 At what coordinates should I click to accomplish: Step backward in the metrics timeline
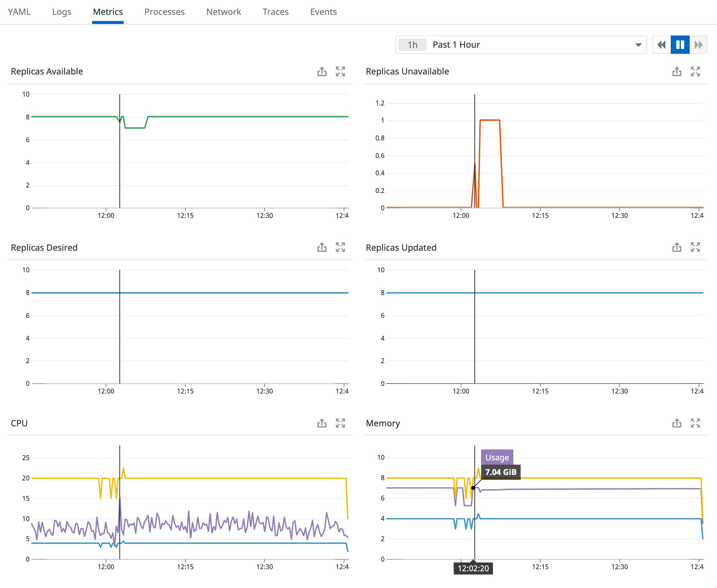[661, 44]
